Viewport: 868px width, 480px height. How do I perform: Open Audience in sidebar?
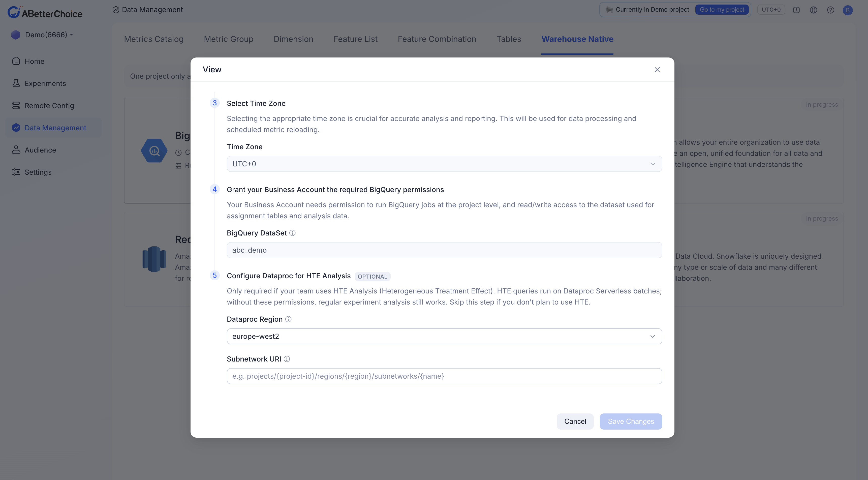click(54, 150)
